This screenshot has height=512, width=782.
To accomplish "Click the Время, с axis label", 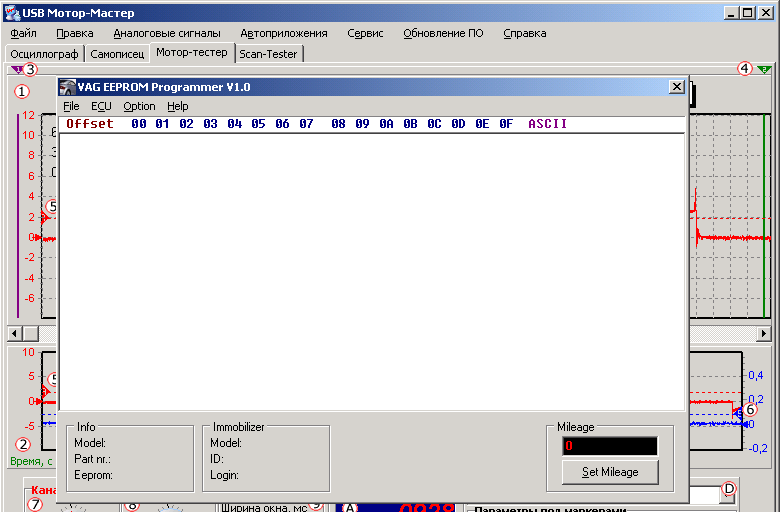I will coord(31,462).
